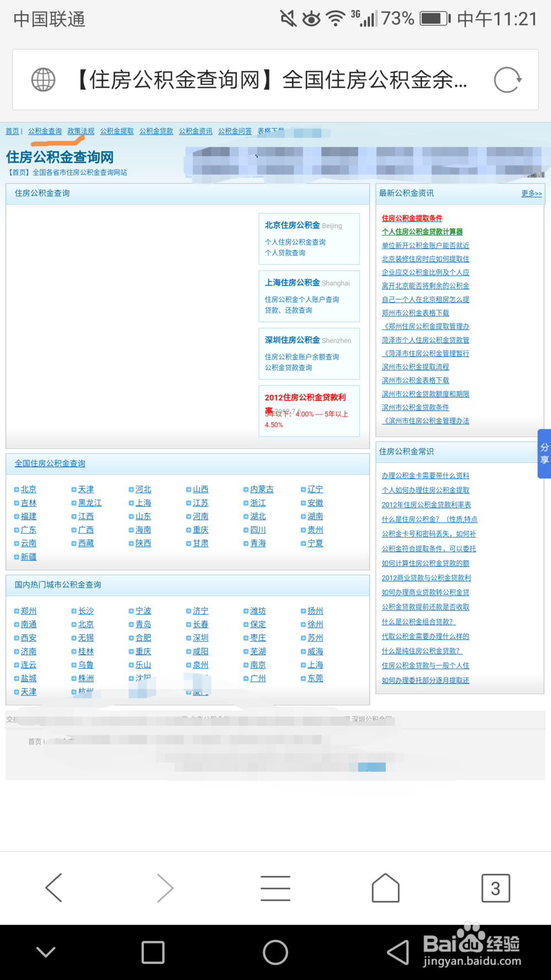Tap the hide navigation bar chevron
This screenshot has height=980, width=551.
pyautogui.click(x=46, y=952)
